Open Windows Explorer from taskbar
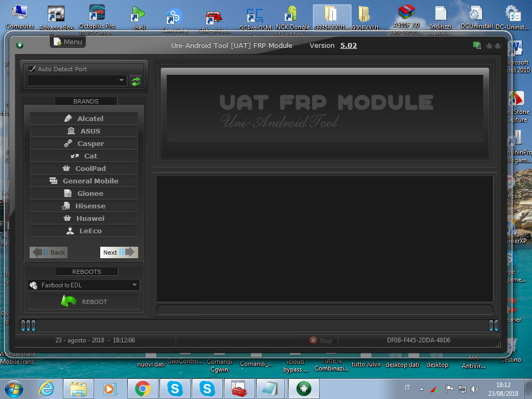Image resolution: width=532 pixels, height=399 pixels. (78, 389)
